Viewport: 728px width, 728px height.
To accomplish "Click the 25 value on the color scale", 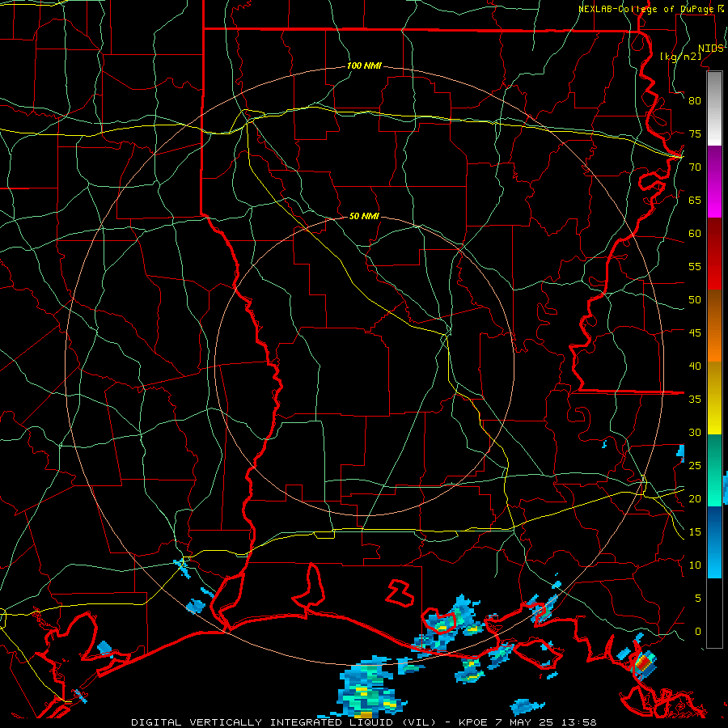I will (x=695, y=466).
